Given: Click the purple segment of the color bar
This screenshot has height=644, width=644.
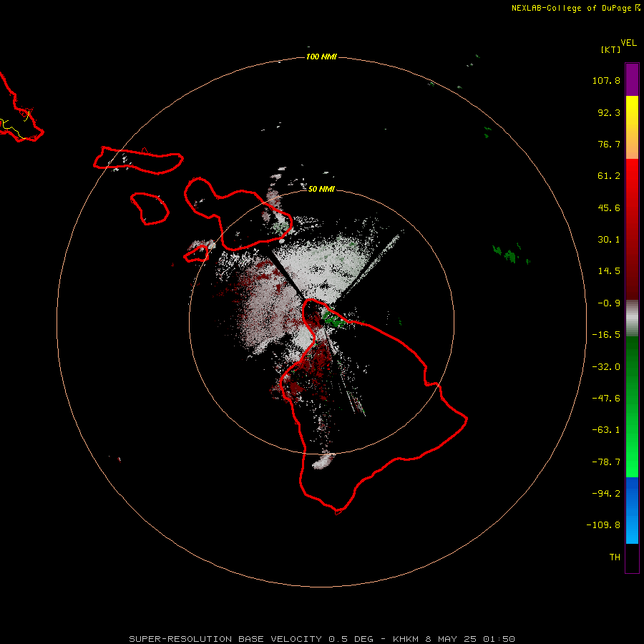Looking at the screenshot, I should pos(632,79).
